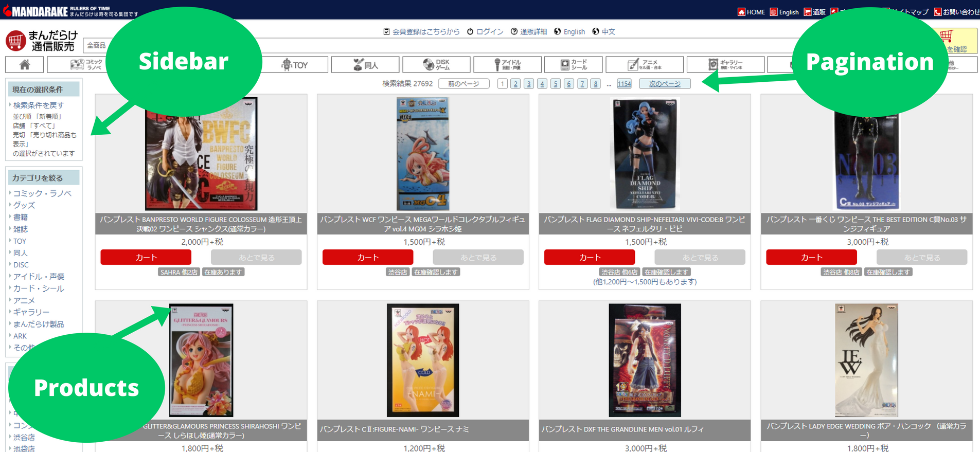Open the 同人 category tab

365,65
